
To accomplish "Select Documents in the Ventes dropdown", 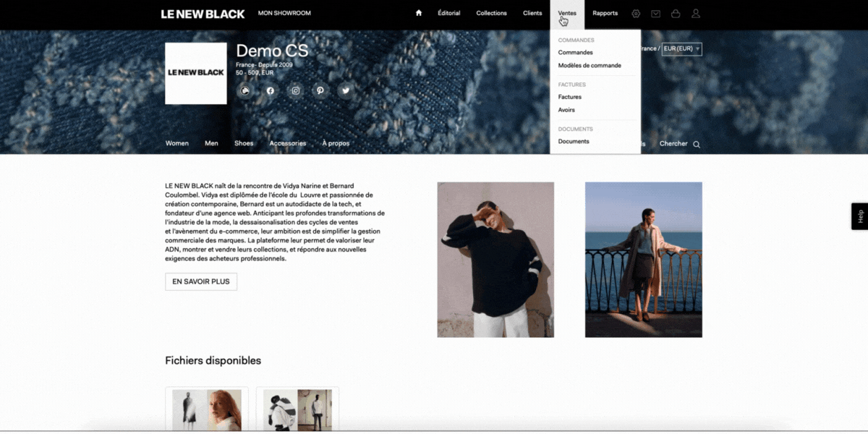I will tap(574, 142).
